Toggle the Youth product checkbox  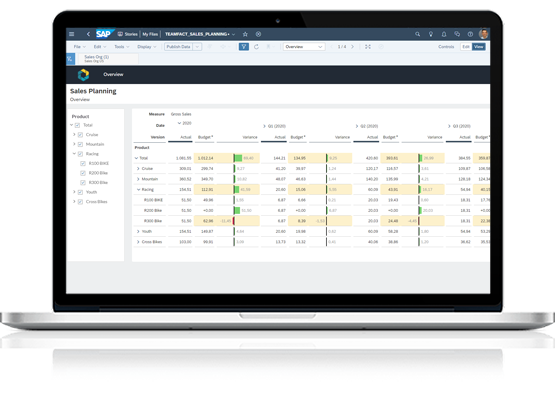pos(80,192)
